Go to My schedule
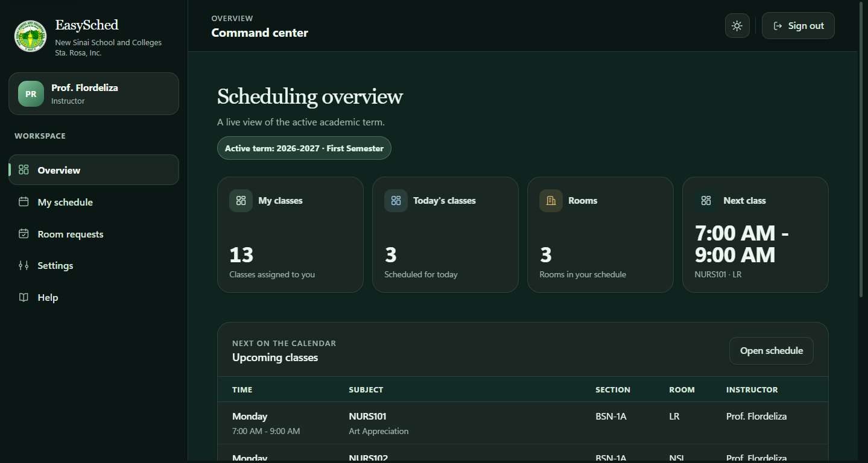Viewport: 868px width, 463px height. click(93, 202)
